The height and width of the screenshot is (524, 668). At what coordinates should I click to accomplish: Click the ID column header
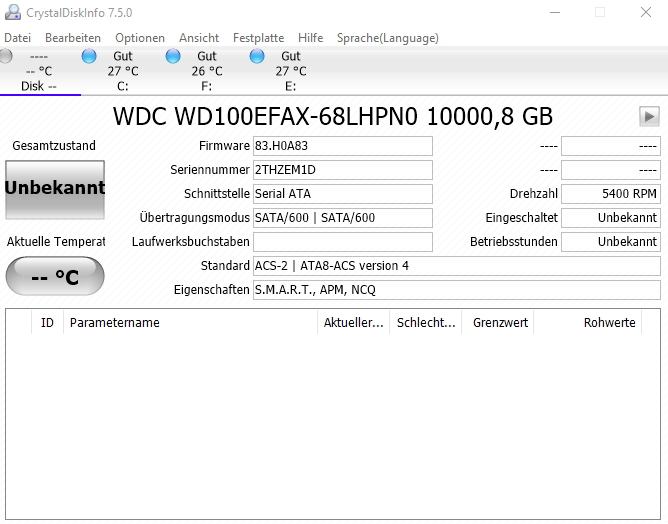47,322
